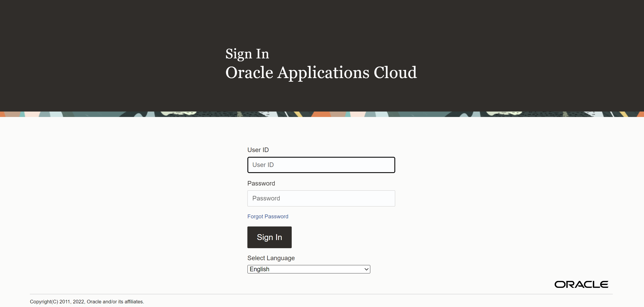This screenshot has width=644, height=307.
Task: Open the Select Language combo box showing English
Action: pos(308,269)
